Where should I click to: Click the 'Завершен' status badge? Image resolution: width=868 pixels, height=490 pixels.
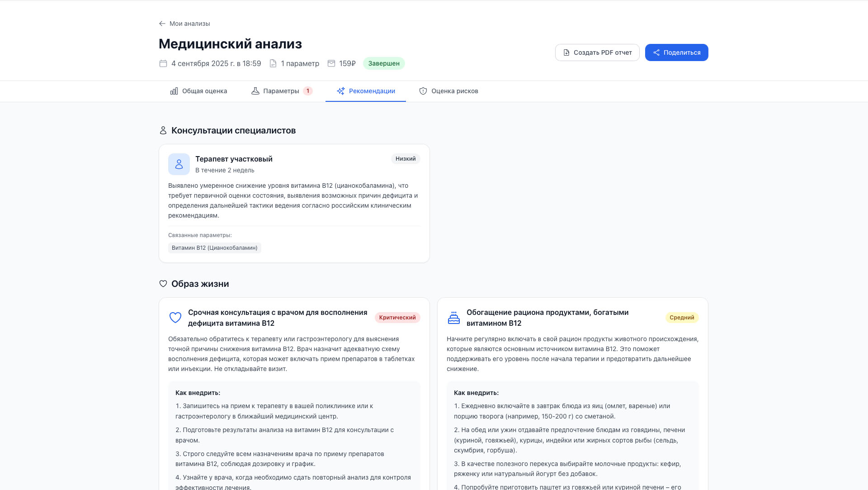384,63
